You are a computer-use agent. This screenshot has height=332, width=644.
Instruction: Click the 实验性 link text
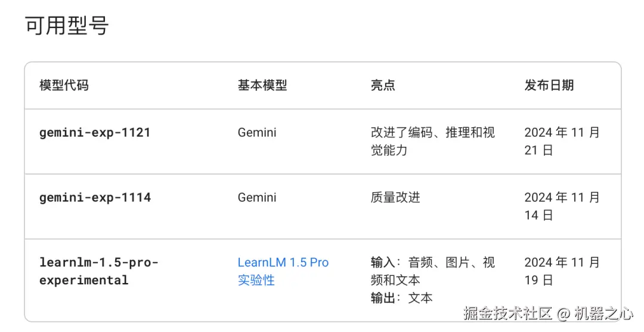tap(256, 280)
